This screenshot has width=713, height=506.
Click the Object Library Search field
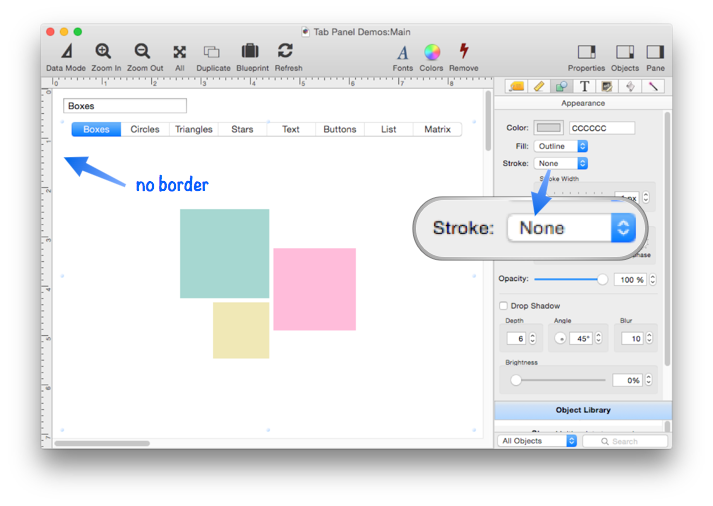pos(625,441)
